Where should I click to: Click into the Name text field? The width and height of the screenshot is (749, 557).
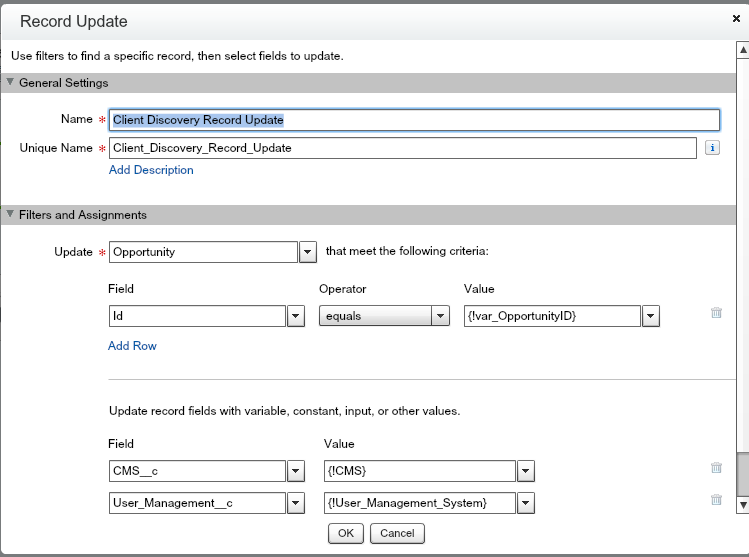coord(414,120)
